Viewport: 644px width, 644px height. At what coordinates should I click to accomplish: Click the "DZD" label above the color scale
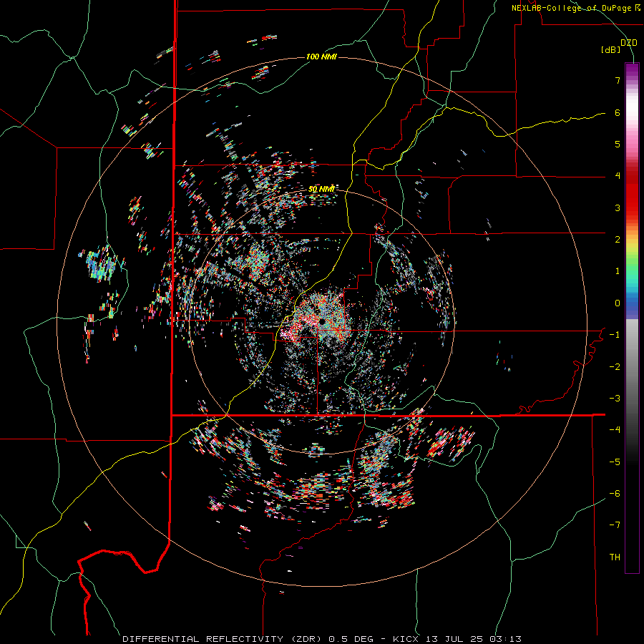point(629,43)
